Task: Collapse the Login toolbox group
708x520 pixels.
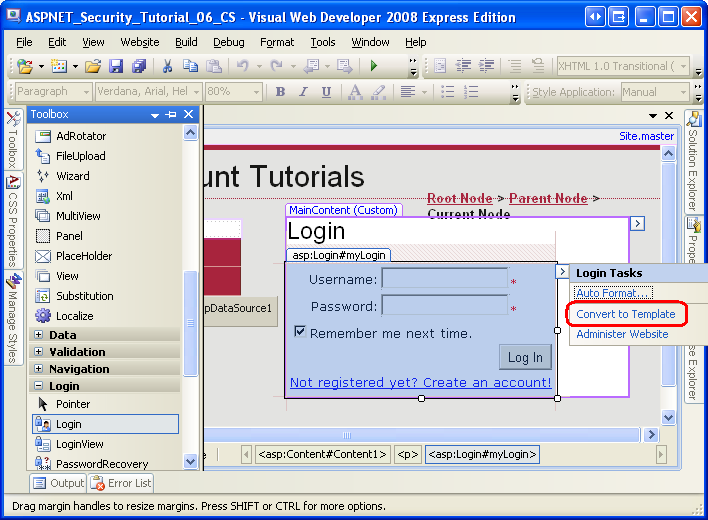Action: click(x=39, y=386)
